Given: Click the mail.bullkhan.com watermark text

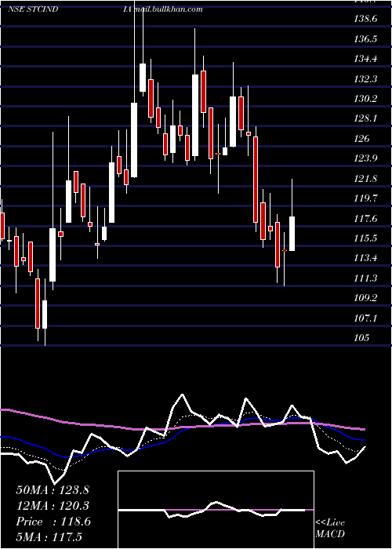Looking at the screenshot, I should 169,9.
